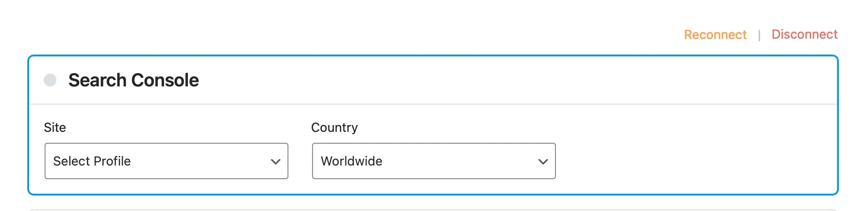This screenshot has height=211, width=868.
Task: Click the "Worldwide" value text
Action: [352, 161]
